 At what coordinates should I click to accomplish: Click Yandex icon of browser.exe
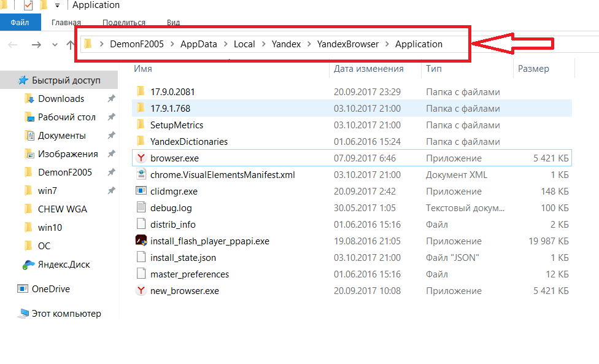141,158
